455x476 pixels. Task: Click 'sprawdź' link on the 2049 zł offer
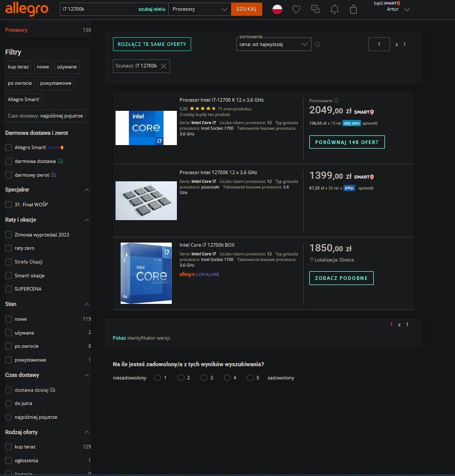point(370,123)
